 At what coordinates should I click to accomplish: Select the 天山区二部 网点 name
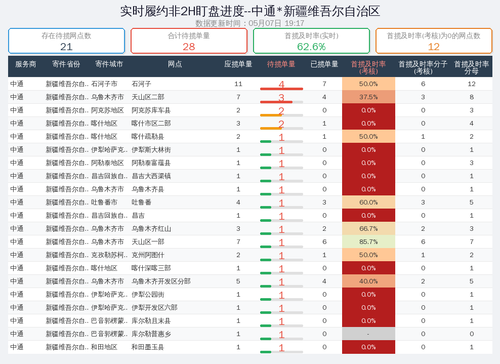pos(148,97)
